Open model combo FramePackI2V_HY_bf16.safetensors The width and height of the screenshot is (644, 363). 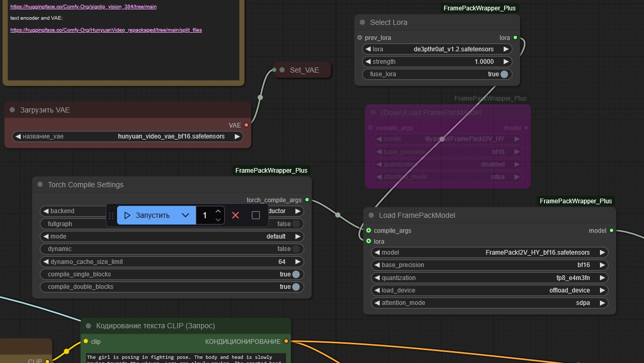pyautogui.click(x=490, y=253)
